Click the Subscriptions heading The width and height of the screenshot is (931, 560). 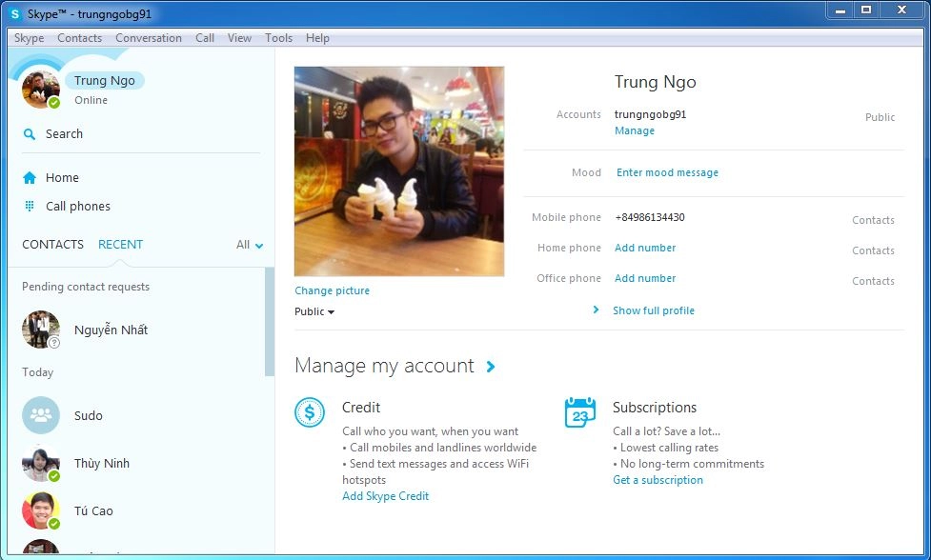click(x=655, y=408)
